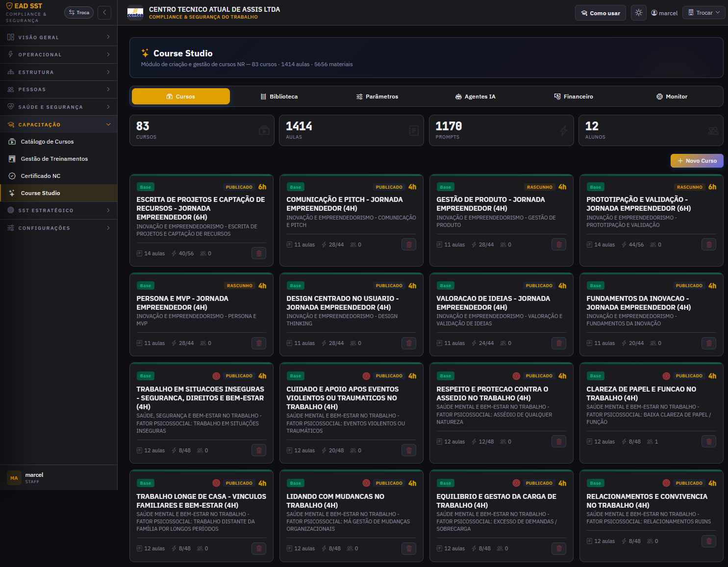This screenshot has width=728, height=567.
Task: Click trash icon on Comunicação e Pitch card
Action: click(x=409, y=245)
